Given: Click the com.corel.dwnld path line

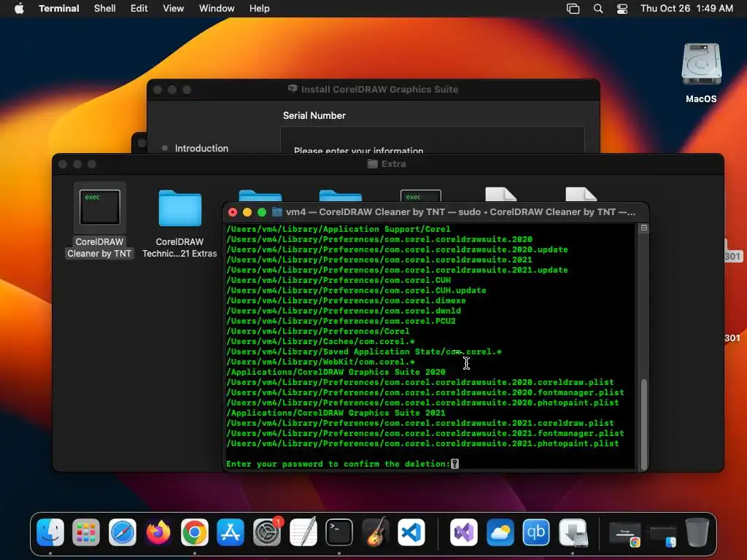Looking at the screenshot, I should tap(344, 311).
